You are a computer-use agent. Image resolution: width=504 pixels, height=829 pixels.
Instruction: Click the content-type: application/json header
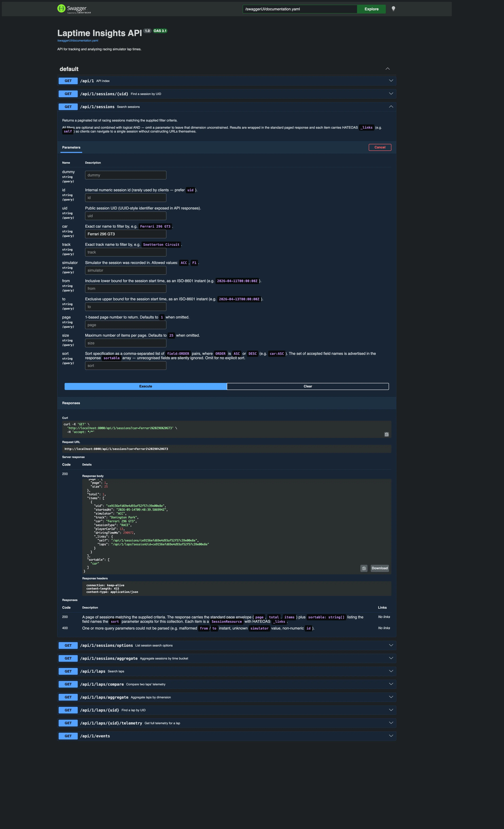coord(112,592)
